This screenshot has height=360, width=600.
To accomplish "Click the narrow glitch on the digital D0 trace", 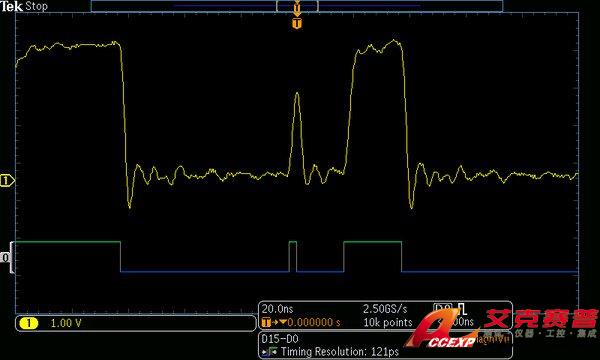I will click(293, 256).
